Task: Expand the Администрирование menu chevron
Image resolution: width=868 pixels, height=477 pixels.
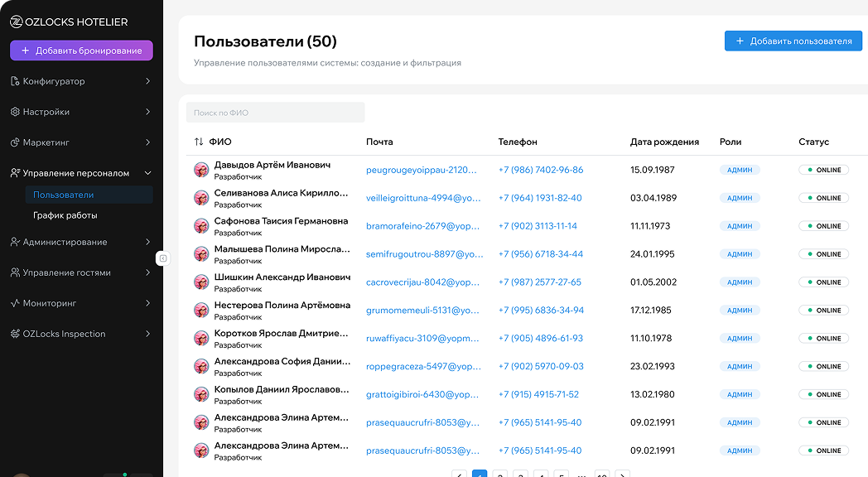Action: 147,242
